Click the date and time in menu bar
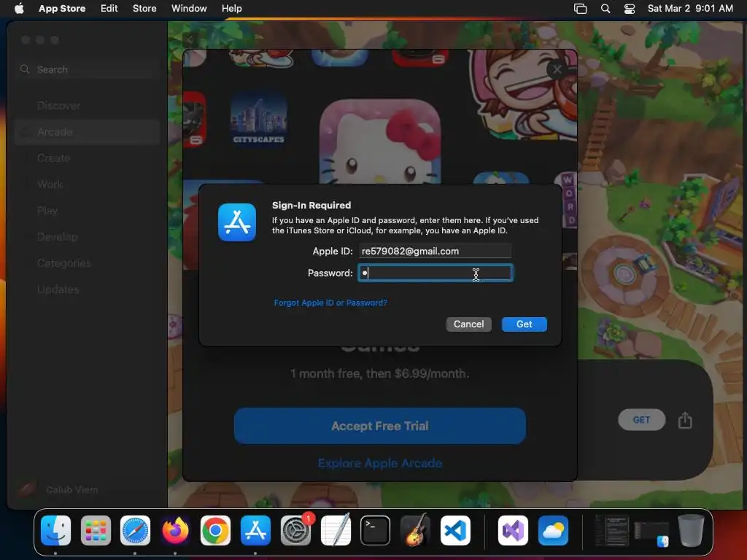747x560 pixels. click(x=690, y=8)
